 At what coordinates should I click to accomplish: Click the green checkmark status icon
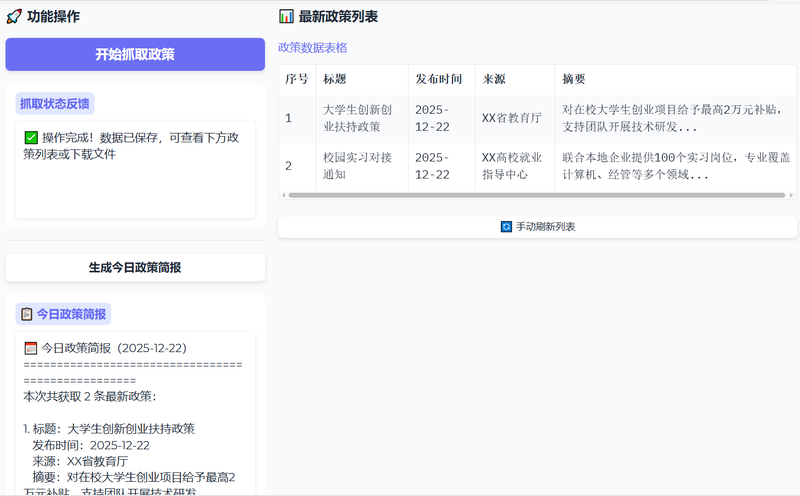tap(31, 137)
